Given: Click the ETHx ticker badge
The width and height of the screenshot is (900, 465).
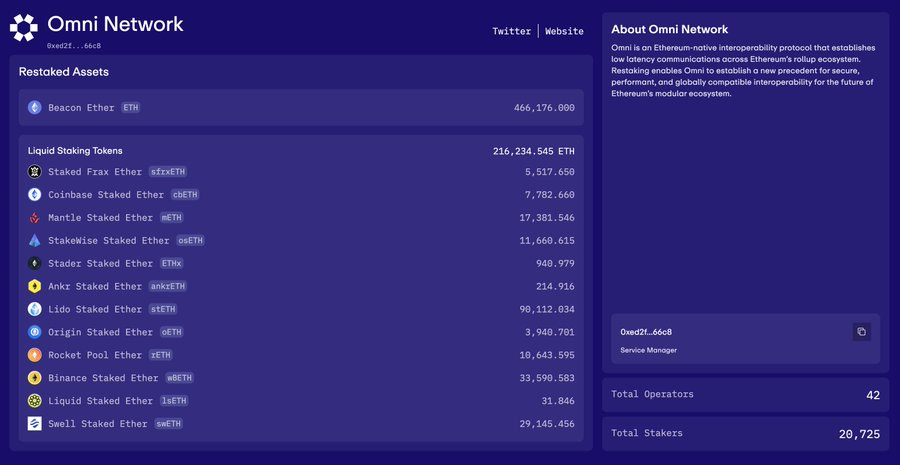Looking at the screenshot, I should 172,264.
